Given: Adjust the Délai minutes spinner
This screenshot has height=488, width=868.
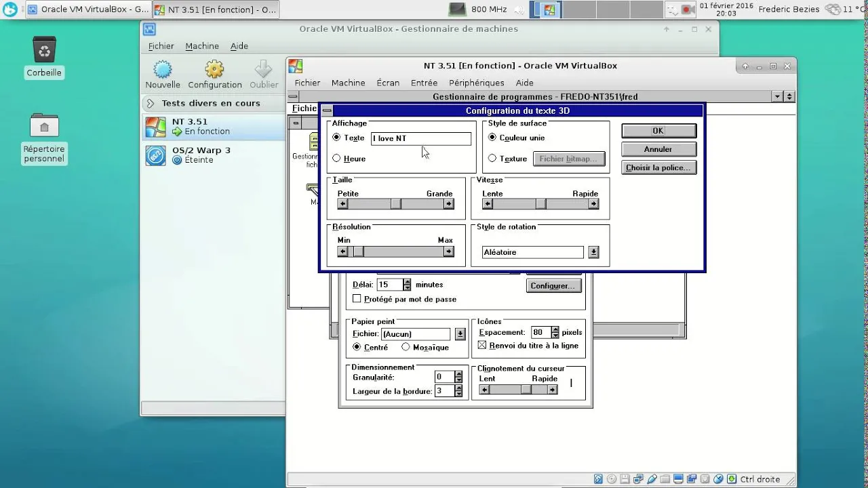Looking at the screenshot, I should pyautogui.click(x=407, y=285).
